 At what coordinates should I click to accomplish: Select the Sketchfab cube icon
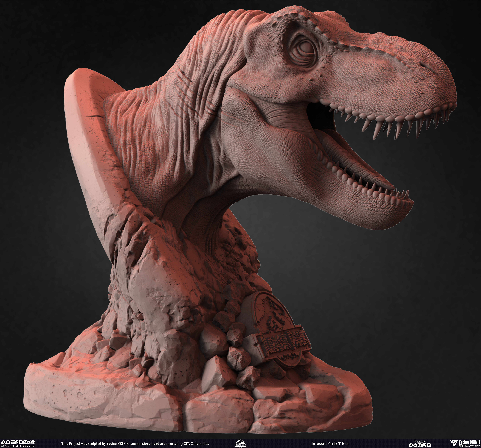coord(8,442)
